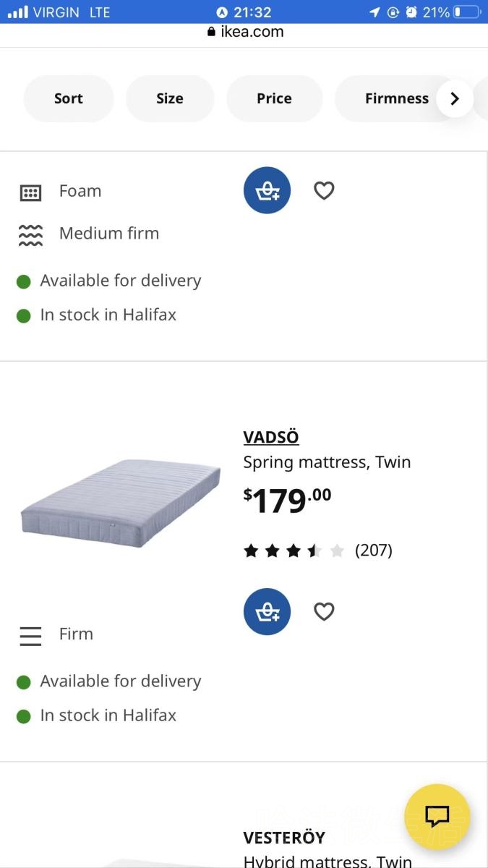Open the VESTERÖY product link
488x868 pixels.
(x=284, y=838)
